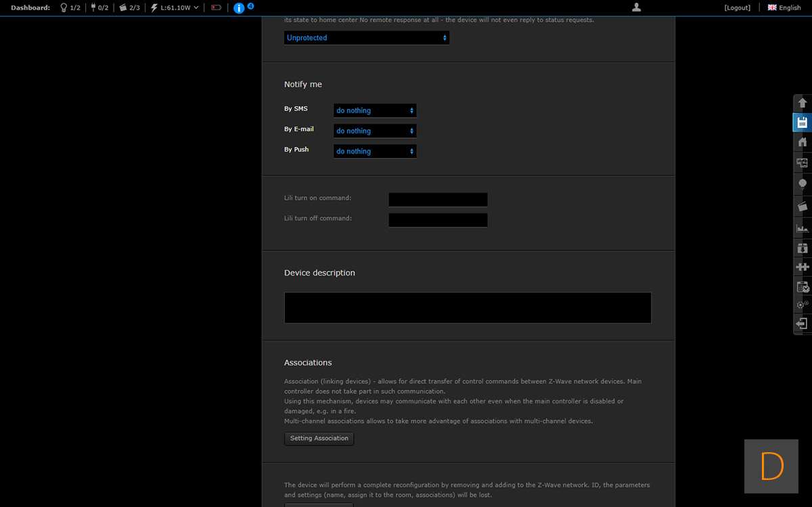812x507 pixels.
Task: Expand the By Push notification dropdown
Action: pyautogui.click(x=375, y=152)
